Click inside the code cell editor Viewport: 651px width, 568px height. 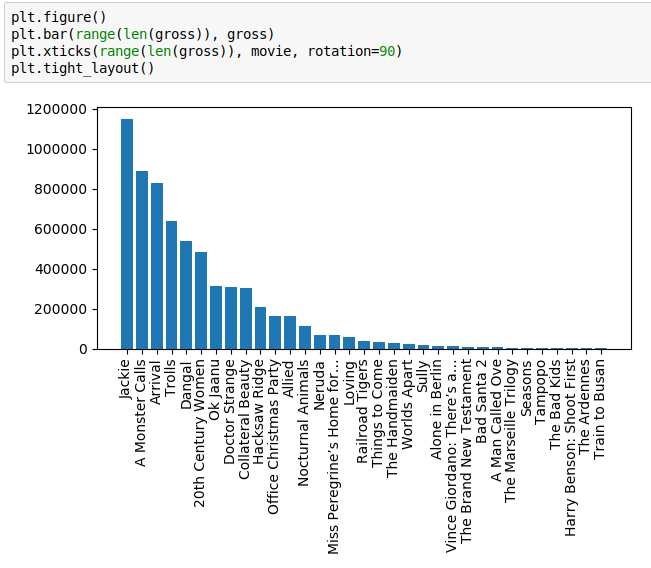point(328,42)
